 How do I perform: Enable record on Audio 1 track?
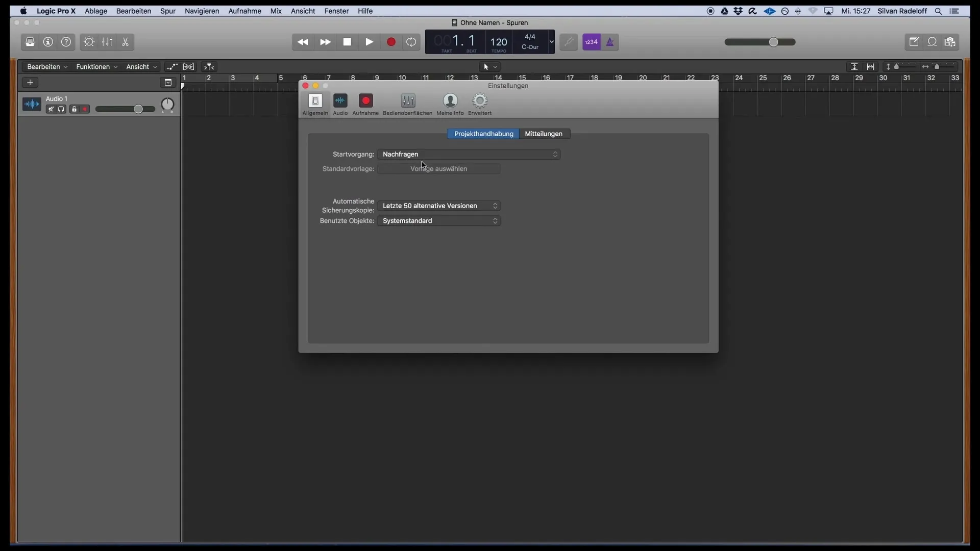pos(85,109)
